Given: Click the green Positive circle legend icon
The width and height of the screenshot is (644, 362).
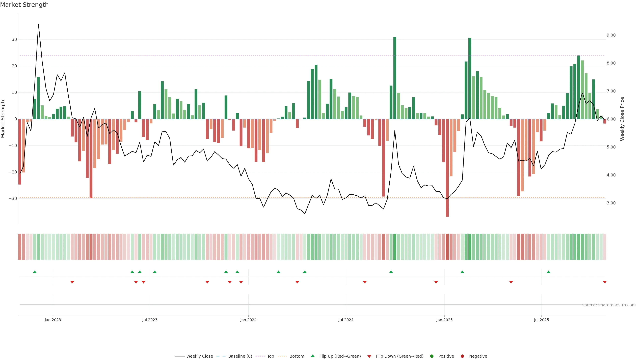Looking at the screenshot, I should point(432,356).
